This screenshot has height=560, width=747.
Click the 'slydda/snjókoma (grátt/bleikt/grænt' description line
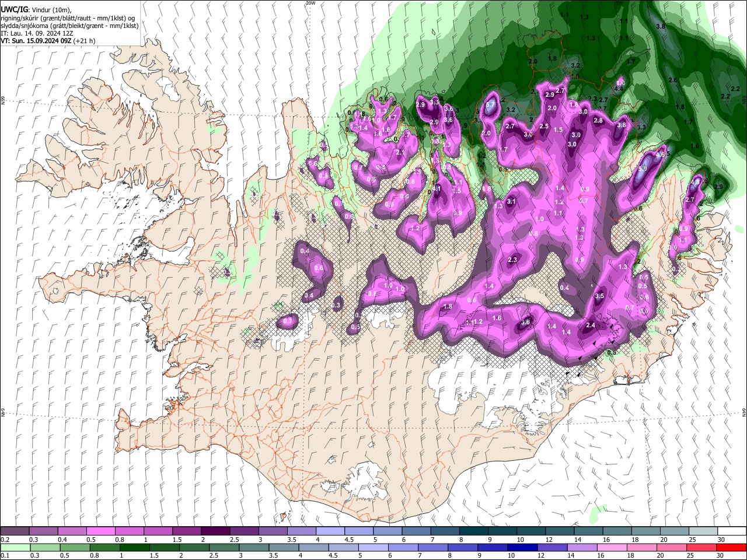tap(69, 26)
